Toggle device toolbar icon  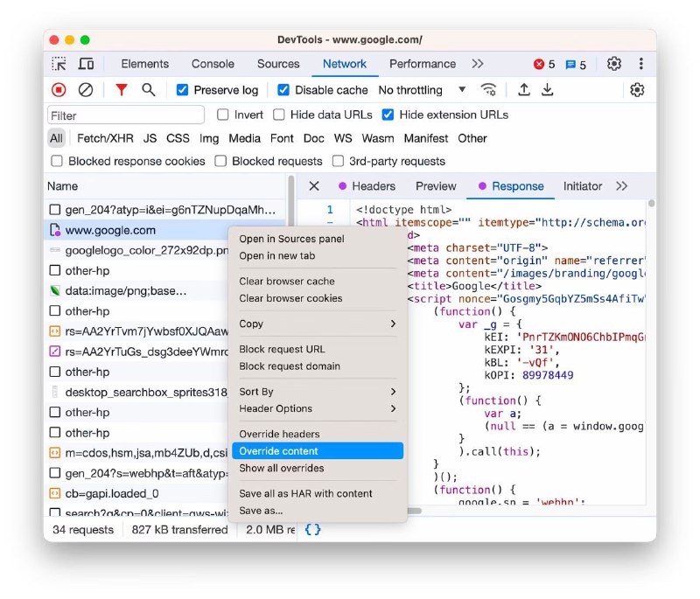[x=86, y=64]
